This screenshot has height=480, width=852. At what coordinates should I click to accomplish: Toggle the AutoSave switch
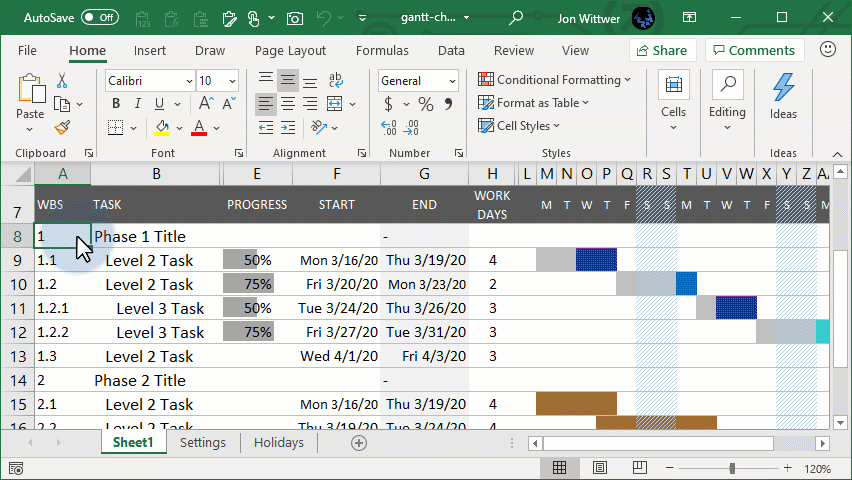[x=100, y=17]
